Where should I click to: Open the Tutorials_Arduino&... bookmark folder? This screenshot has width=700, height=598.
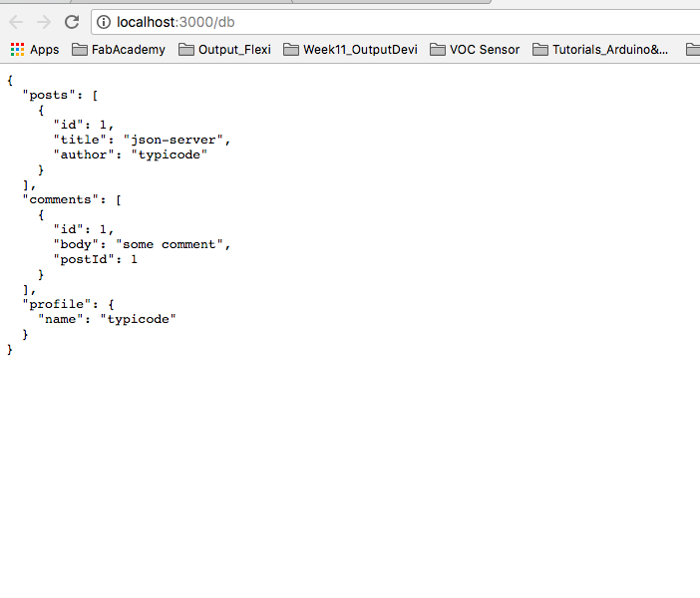pyautogui.click(x=600, y=49)
